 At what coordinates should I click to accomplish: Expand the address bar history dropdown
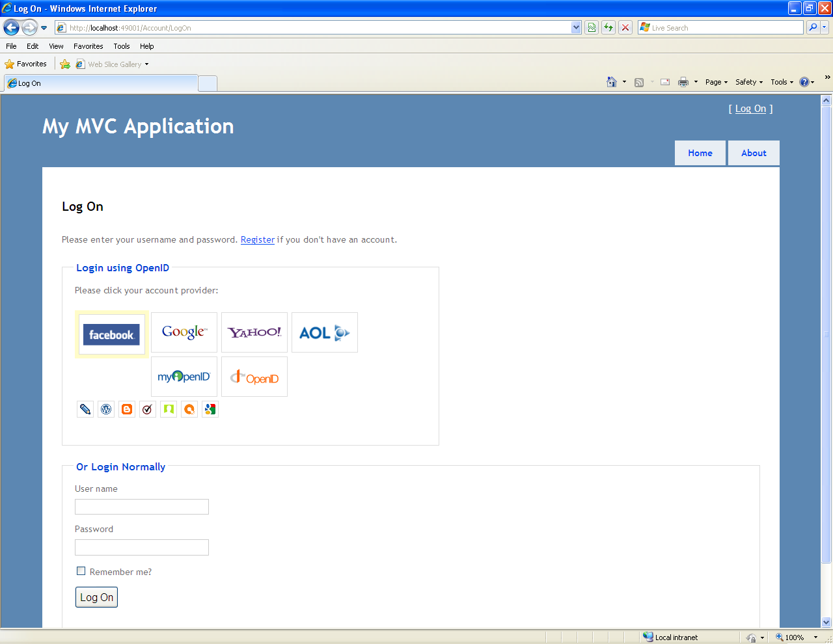pyautogui.click(x=576, y=28)
